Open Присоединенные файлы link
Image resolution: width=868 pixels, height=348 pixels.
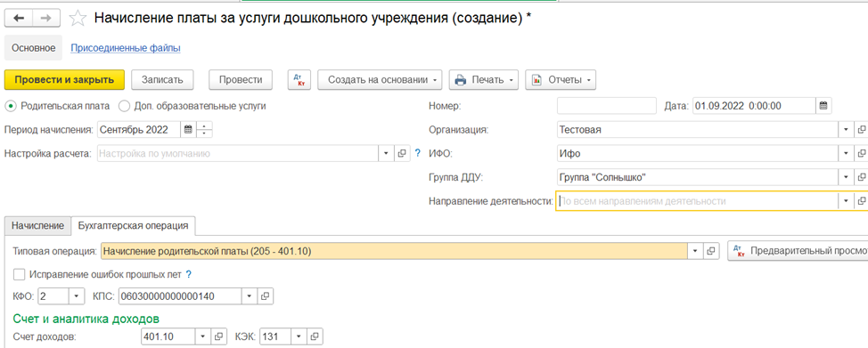click(126, 48)
